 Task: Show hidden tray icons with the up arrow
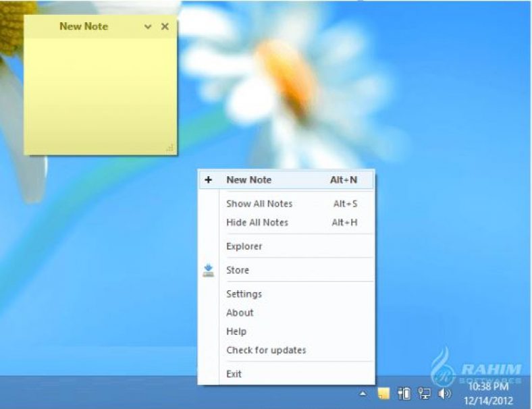click(x=363, y=393)
